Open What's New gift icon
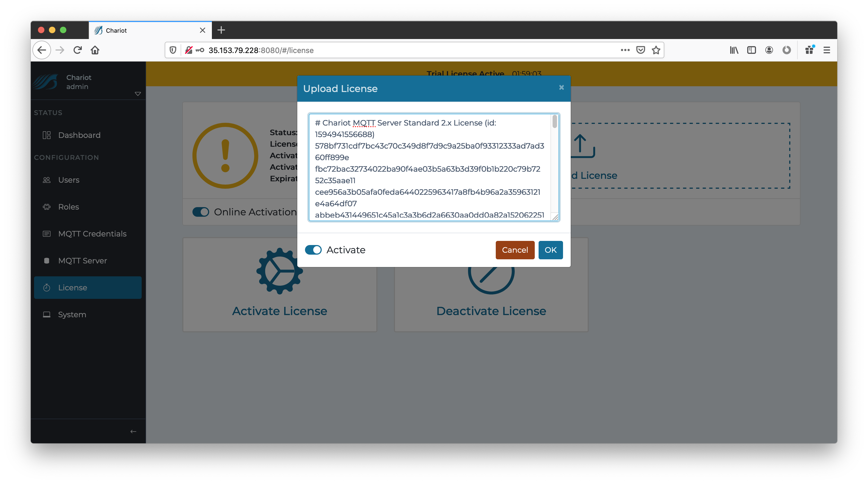Image resolution: width=868 pixels, height=484 pixels. coord(809,50)
